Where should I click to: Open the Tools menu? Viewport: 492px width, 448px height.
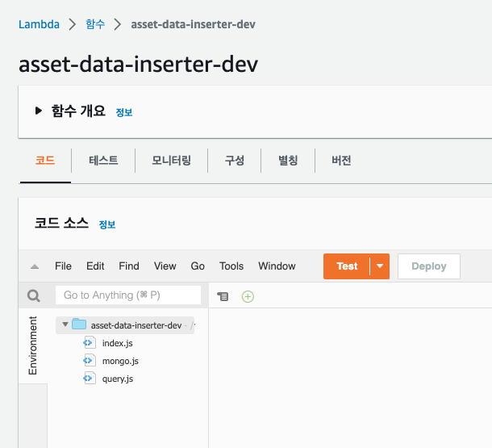231,266
